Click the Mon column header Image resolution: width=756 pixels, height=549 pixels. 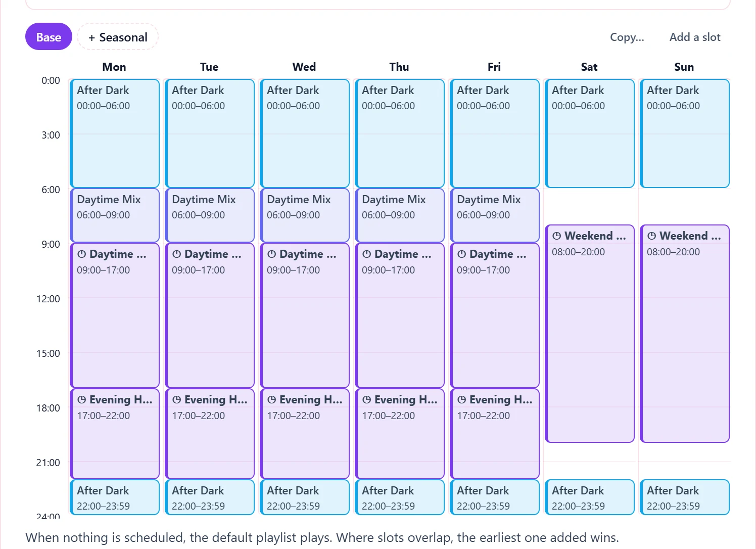point(114,67)
